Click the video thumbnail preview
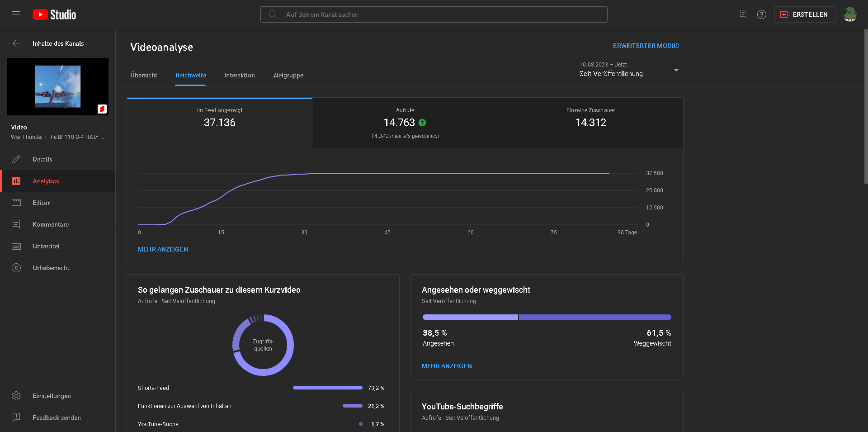 (58, 86)
